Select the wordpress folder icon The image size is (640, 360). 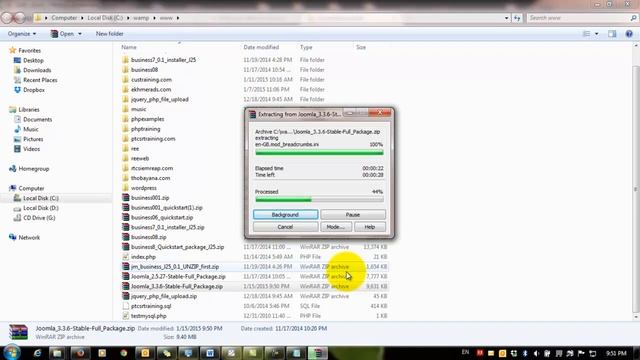[125, 188]
